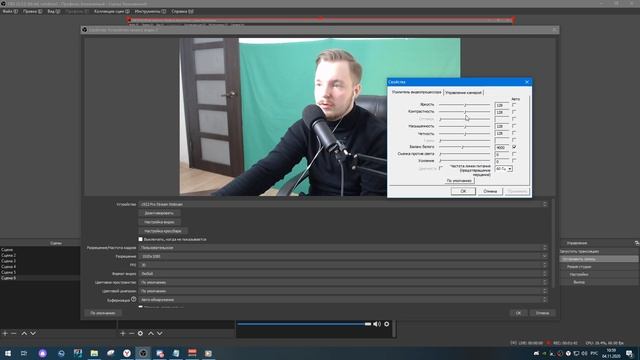Open File Explorer from the taskbar
Viewport: 640px width, 360px height.
94,353
